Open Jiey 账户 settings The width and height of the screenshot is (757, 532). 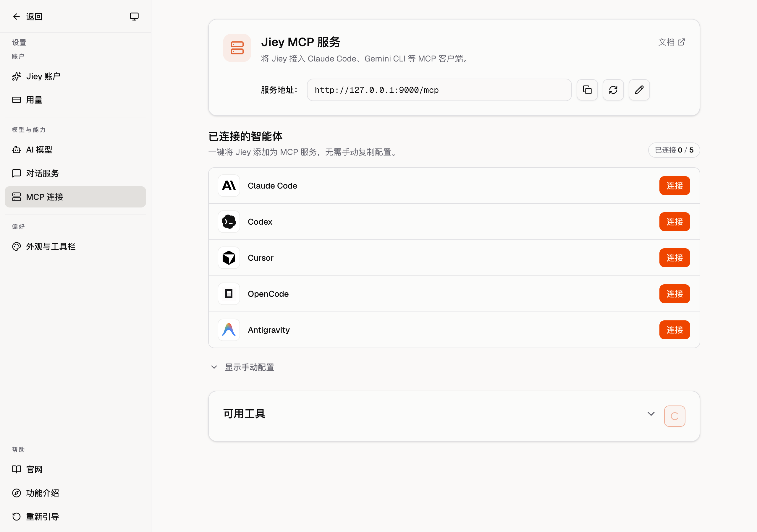point(75,76)
